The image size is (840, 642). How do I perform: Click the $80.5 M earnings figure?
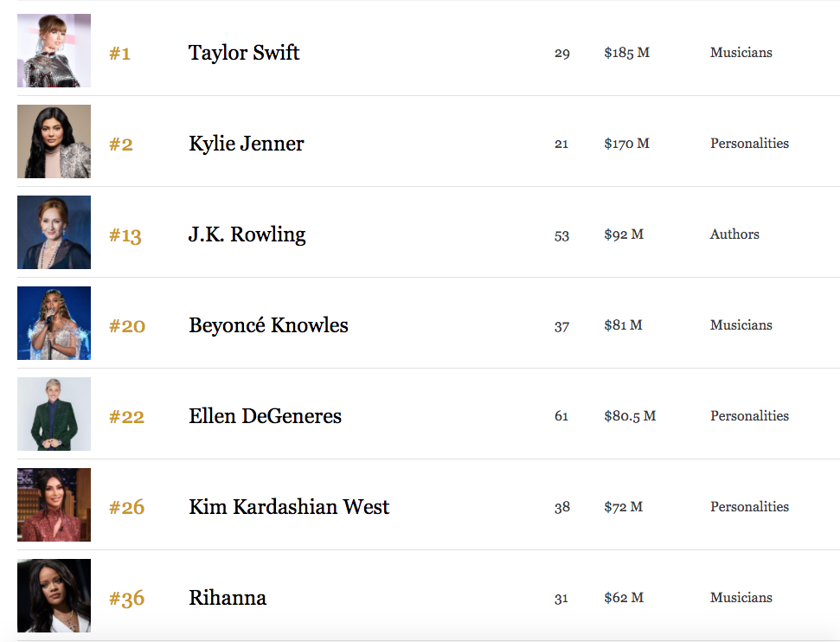[630, 416]
